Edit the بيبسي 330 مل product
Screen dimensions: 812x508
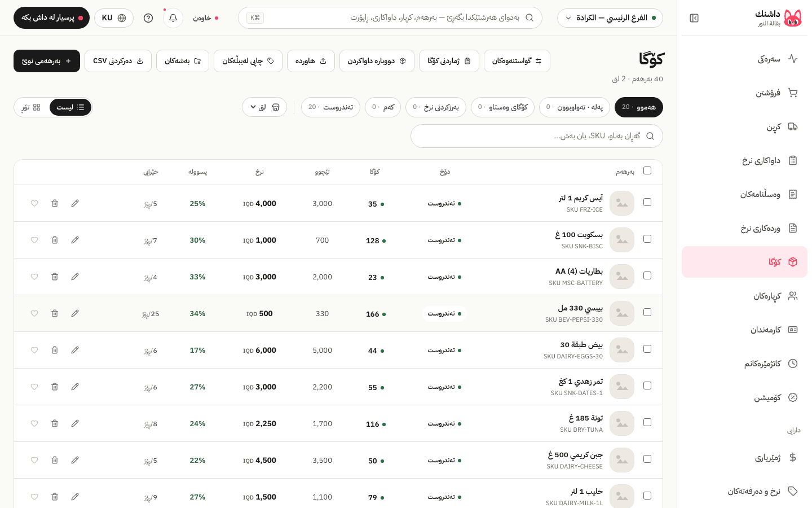click(x=75, y=313)
